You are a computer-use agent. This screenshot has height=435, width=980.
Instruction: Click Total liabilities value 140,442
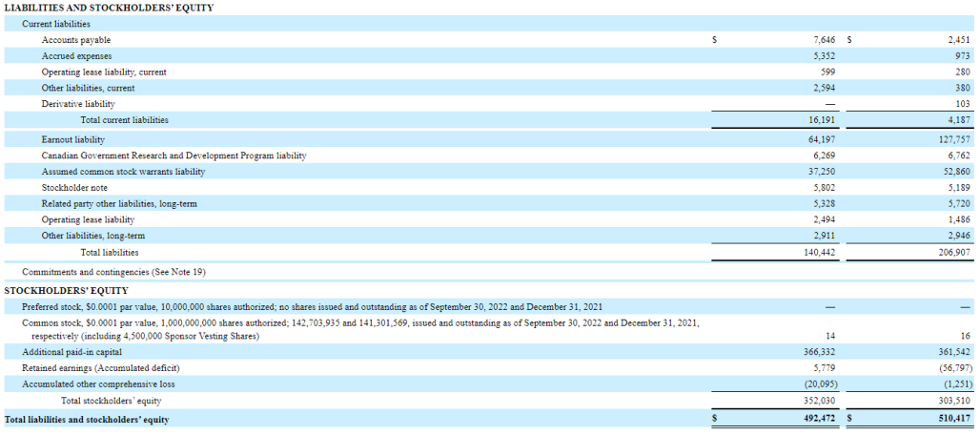(820, 253)
